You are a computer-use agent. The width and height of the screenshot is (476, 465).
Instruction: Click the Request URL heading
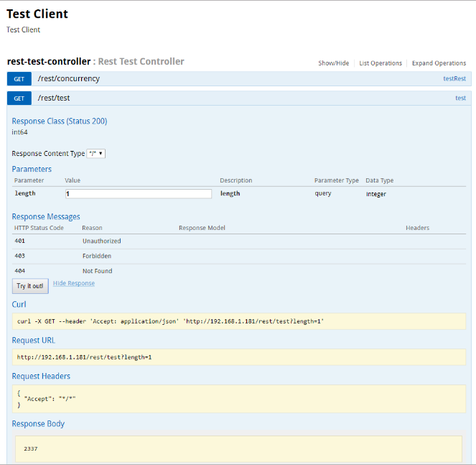tap(34, 341)
